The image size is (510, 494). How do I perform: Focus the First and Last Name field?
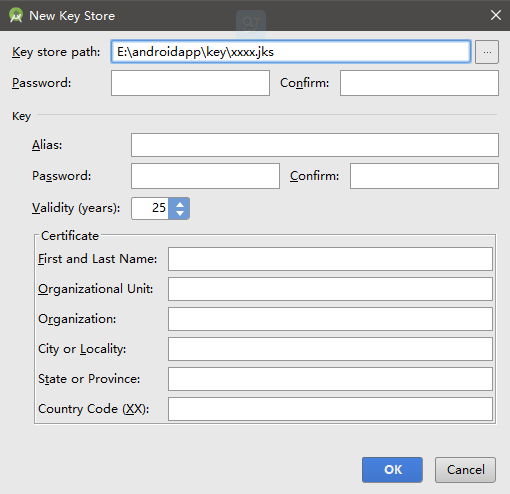tap(330, 259)
